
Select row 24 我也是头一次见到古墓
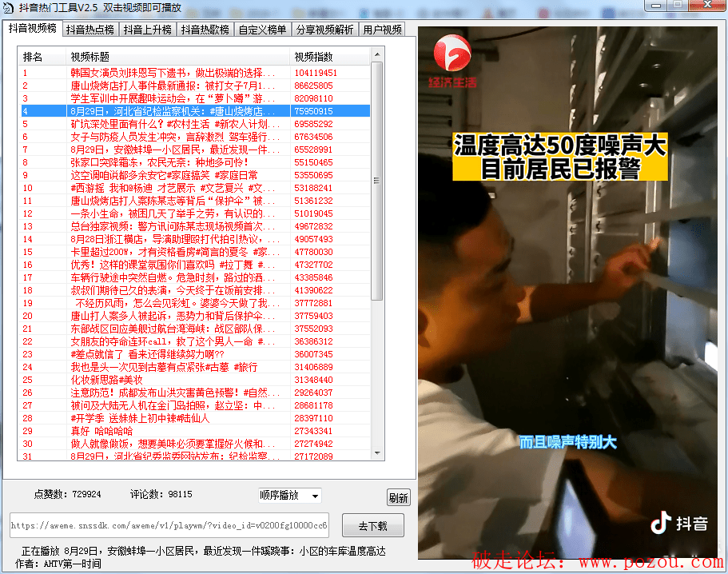coord(196,366)
